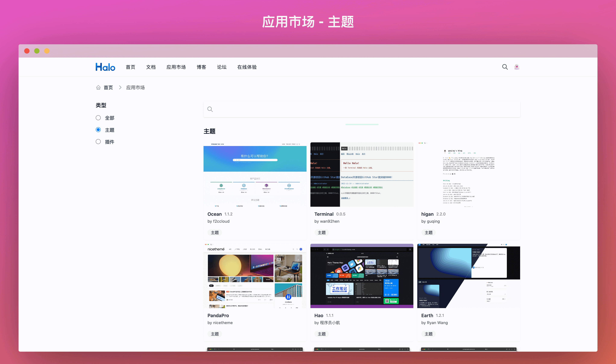Click the ghost user avatar icon

point(517,67)
